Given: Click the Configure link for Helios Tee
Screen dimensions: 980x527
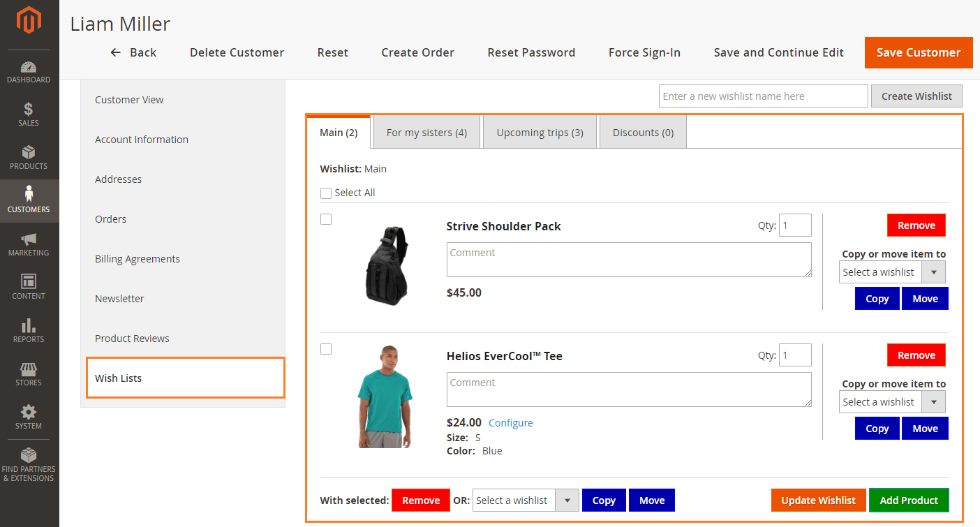Looking at the screenshot, I should point(510,423).
